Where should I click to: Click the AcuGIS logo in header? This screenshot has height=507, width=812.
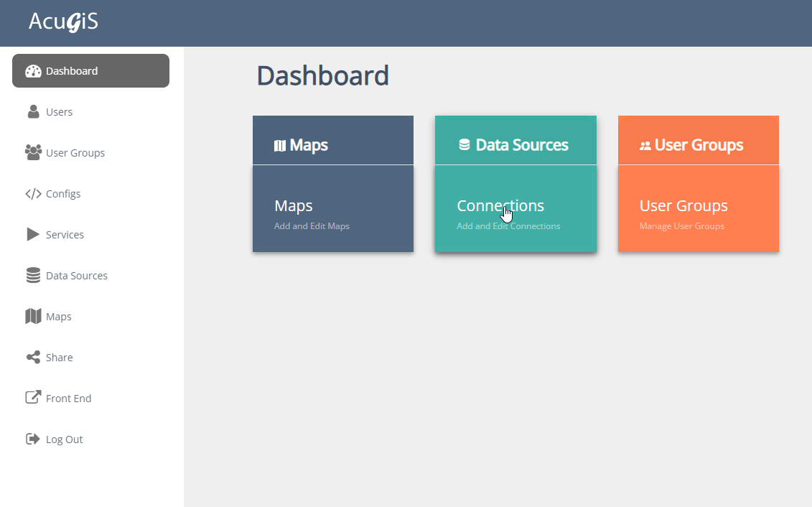tap(63, 22)
